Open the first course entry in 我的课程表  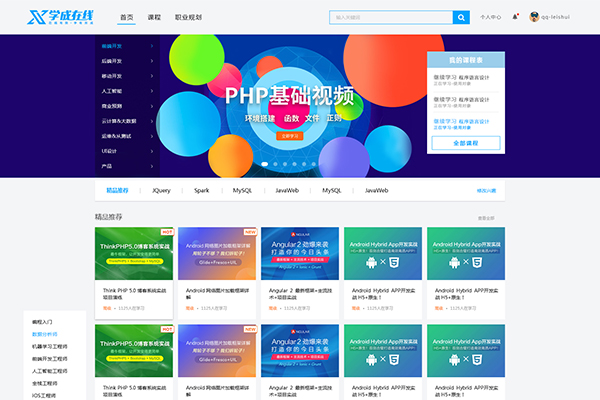pyautogui.click(x=461, y=80)
